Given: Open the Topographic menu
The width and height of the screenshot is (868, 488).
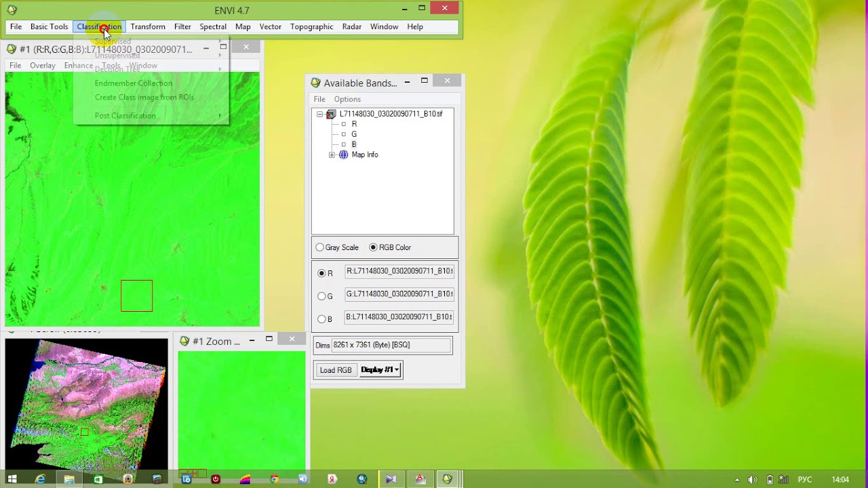Looking at the screenshot, I should click(x=311, y=26).
